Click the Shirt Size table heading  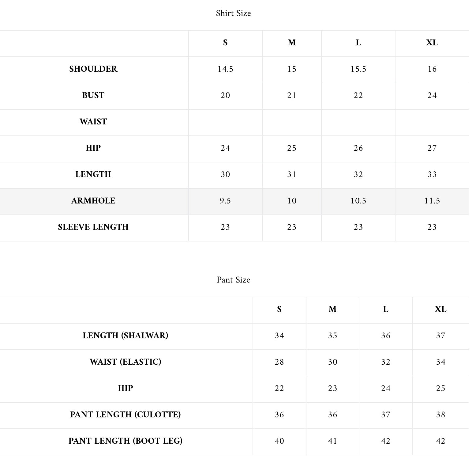233,13
